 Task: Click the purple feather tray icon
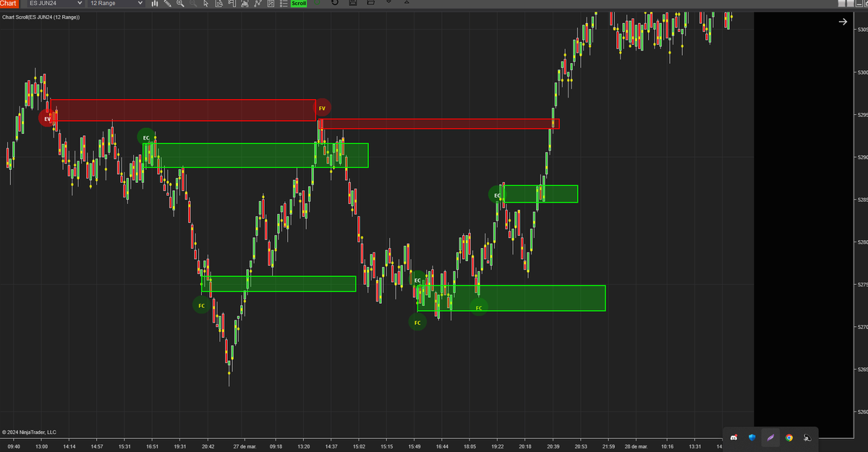coord(771,437)
